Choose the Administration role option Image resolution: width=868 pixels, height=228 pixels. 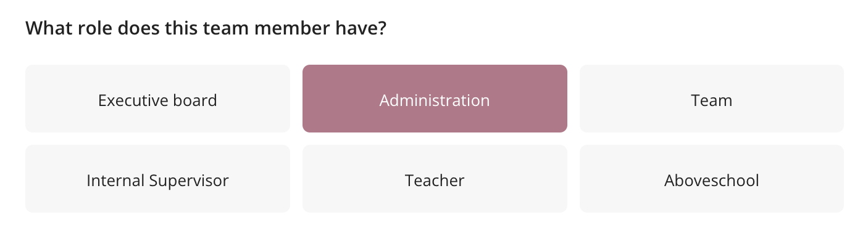tap(435, 99)
